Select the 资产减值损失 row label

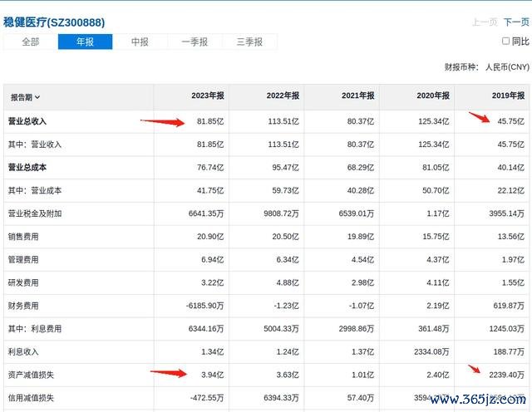click(31, 375)
